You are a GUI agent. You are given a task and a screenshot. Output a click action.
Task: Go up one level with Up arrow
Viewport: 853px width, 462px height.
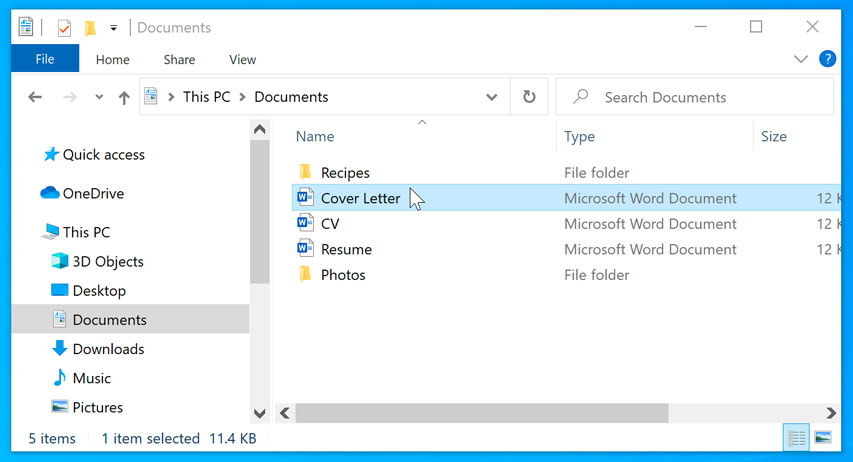pos(124,97)
